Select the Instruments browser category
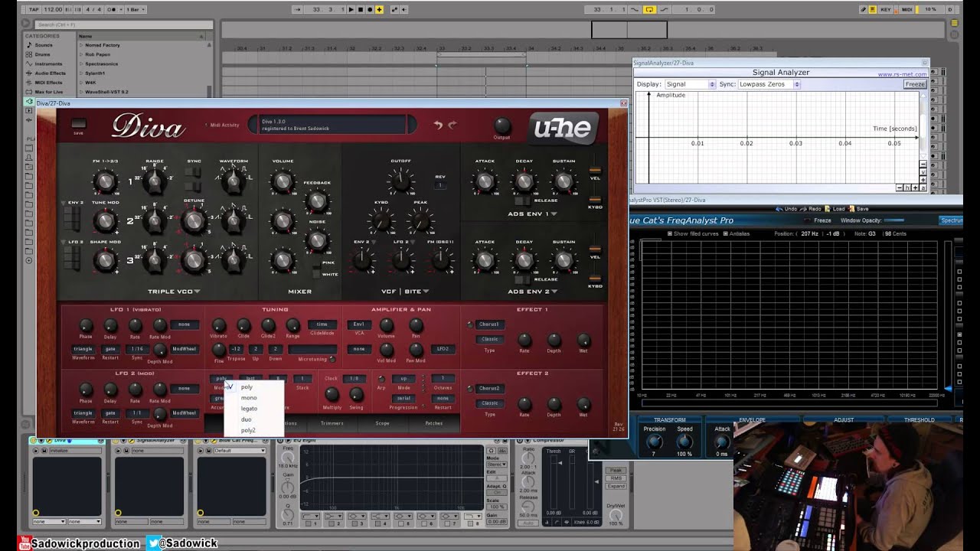The height and width of the screenshot is (551, 980). pyautogui.click(x=48, y=64)
